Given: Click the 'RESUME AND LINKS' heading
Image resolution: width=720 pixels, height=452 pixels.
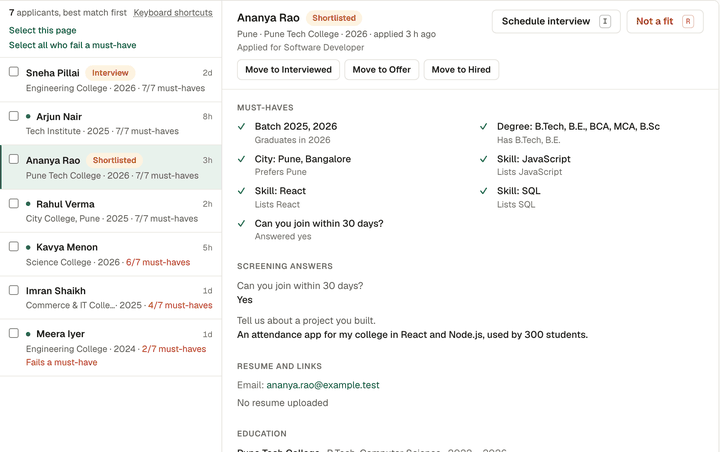Looking at the screenshot, I should pyautogui.click(x=279, y=366).
